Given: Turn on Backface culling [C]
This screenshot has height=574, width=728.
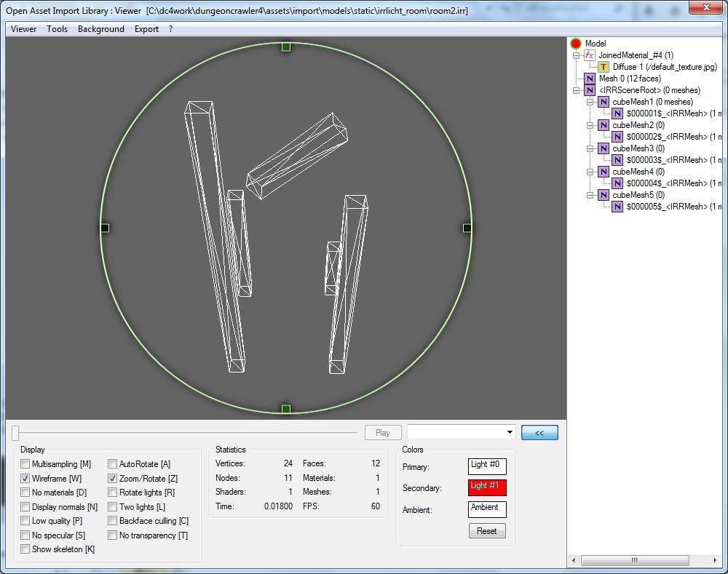Looking at the screenshot, I should click(x=113, y=521).
